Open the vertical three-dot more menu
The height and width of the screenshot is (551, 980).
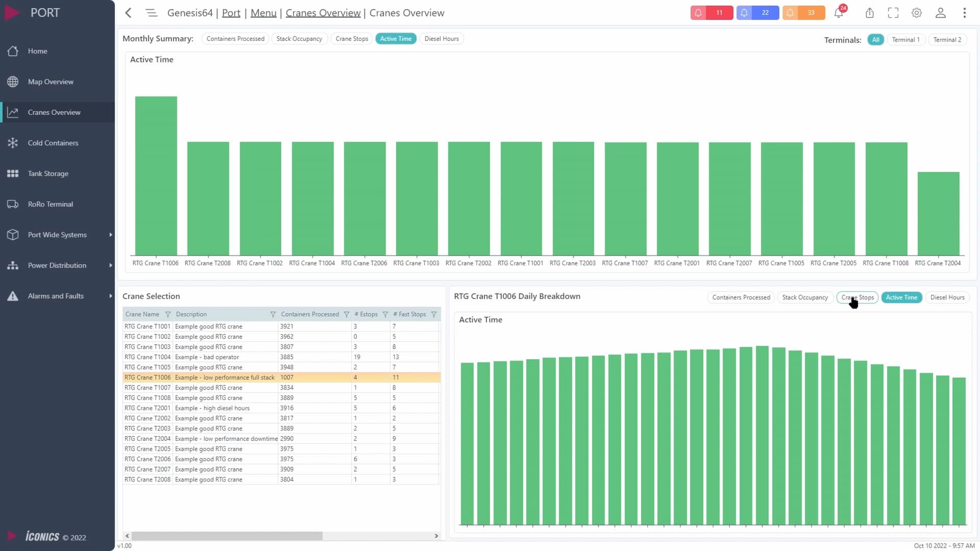tap(964, 13)
